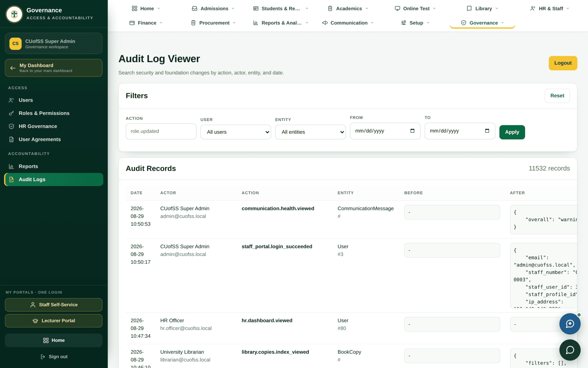Click the Users sidebar icon

pyautogui.click(x=11, y=100)
